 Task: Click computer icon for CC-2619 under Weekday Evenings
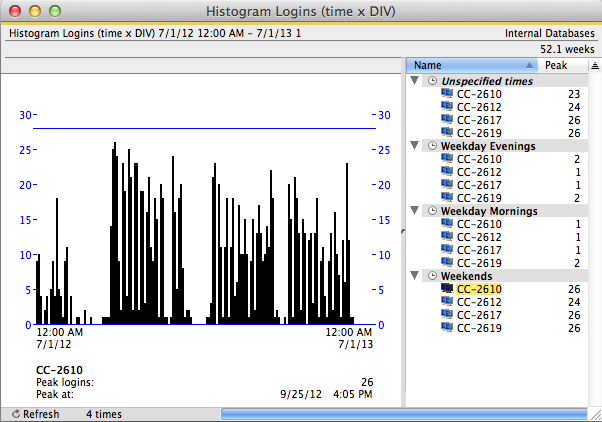[447, 197]
